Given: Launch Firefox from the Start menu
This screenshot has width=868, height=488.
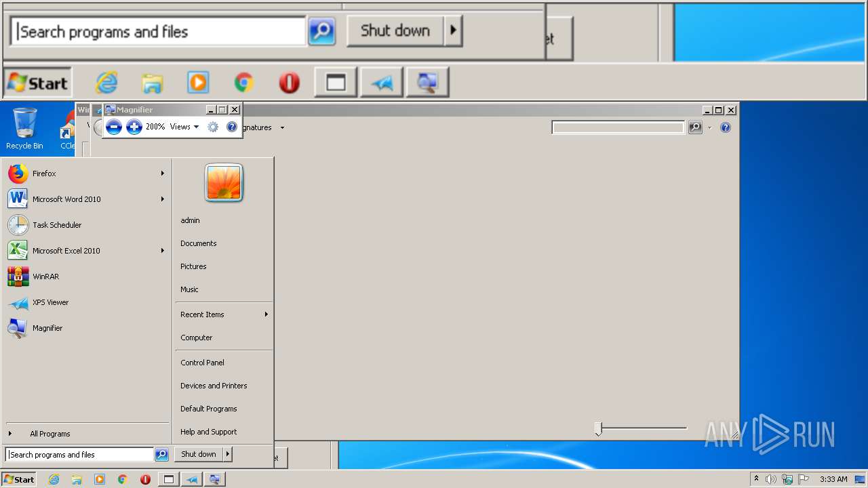Looking at the screenshot, I should (x=86, y=174).
